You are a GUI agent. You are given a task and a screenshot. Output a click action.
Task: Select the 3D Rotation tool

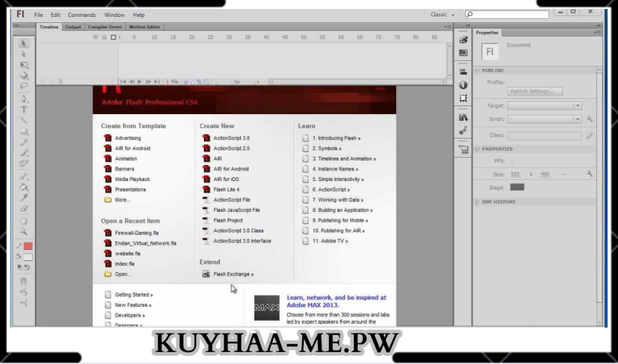(x=24, y=75)
